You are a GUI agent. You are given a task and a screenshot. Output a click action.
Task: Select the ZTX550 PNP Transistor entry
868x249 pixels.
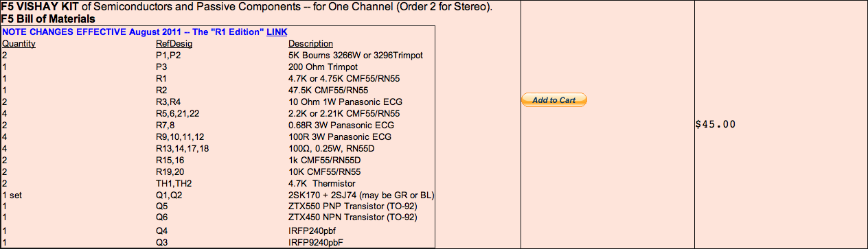(353, 206)
